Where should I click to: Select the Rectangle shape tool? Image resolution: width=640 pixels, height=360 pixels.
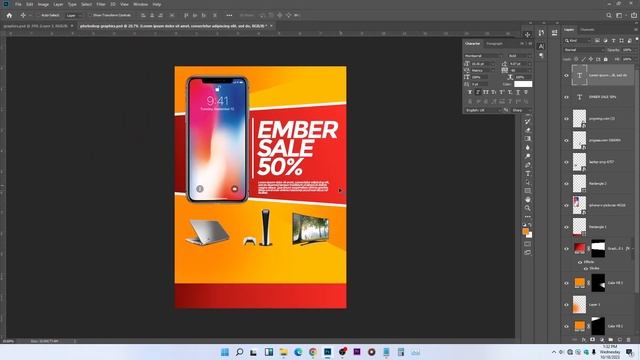point(528,191)
